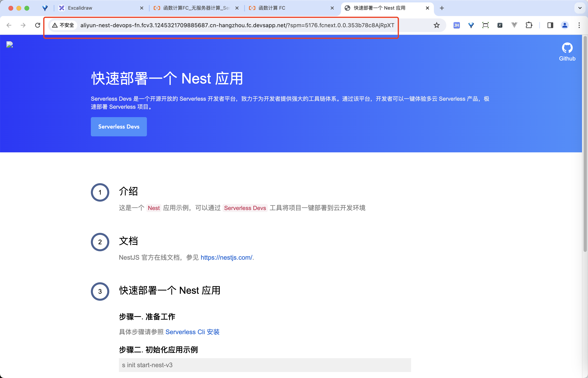Click the hero title 快速部署一个 Nest 应用
This screenshot has width=588, height=378.
[167, 78]
